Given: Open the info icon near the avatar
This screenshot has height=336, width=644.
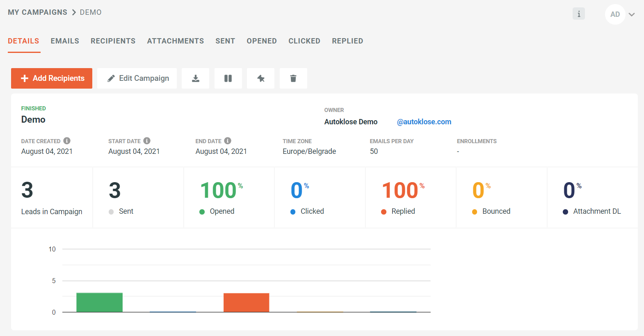Looking at the screenshot, I should coord(579,14).
